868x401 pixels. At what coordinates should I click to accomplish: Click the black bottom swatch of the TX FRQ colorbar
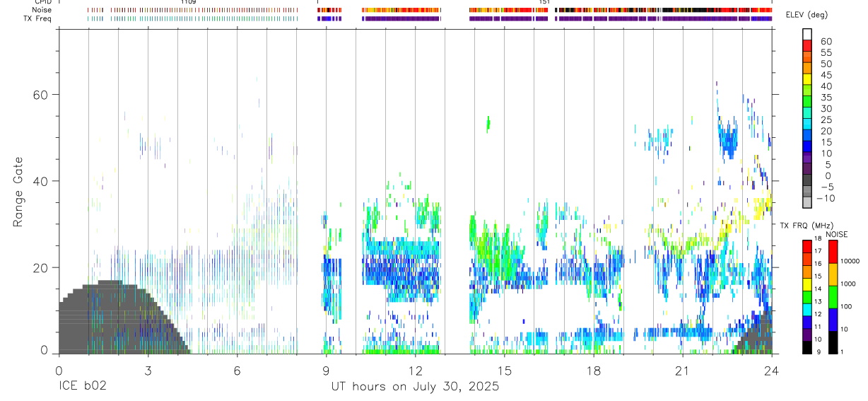(807, 347)
